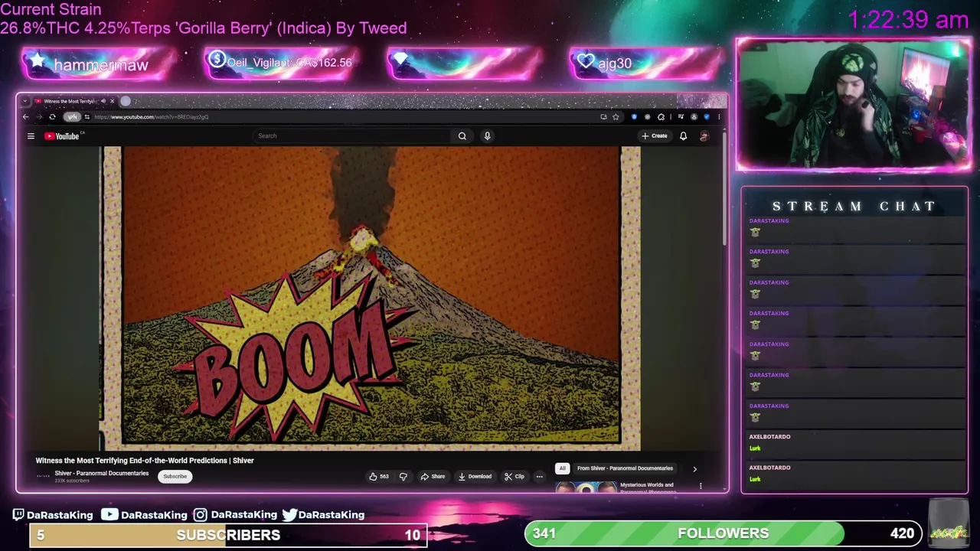
Task: Click the '1:22:39 am' clock text
Action: (x=909, y=20)
